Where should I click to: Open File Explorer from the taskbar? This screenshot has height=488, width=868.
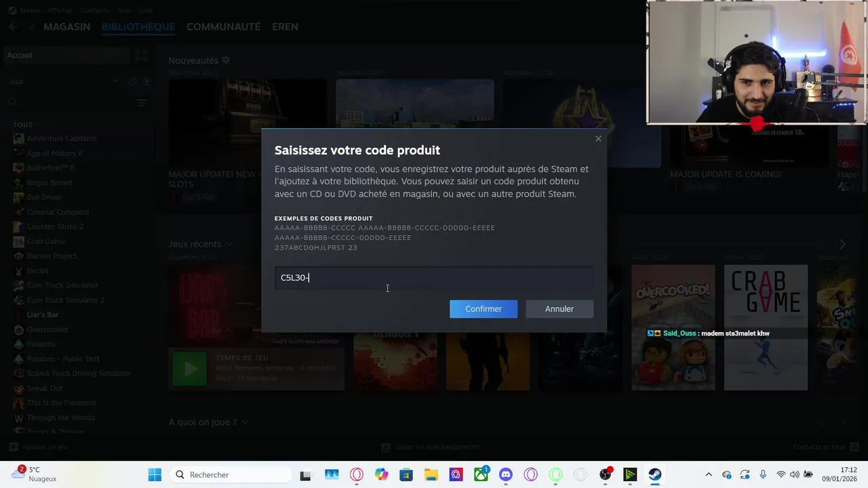[431, 474]
